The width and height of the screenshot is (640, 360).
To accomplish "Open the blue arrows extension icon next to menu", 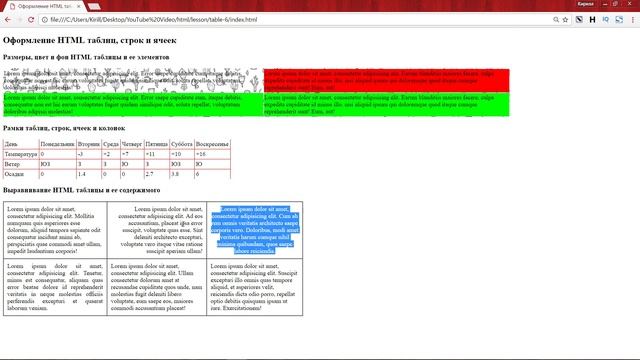I will 619,20.
